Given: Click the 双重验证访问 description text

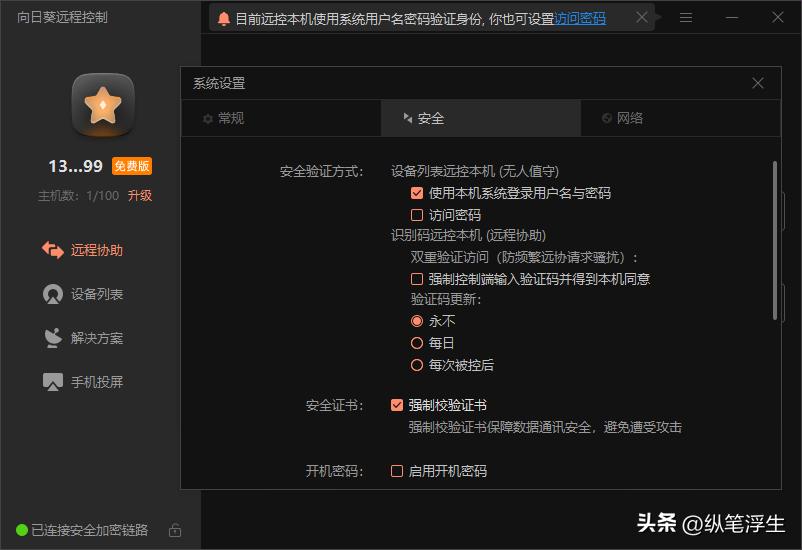Looking at the screenshot, I should click(x=524, y=257).
